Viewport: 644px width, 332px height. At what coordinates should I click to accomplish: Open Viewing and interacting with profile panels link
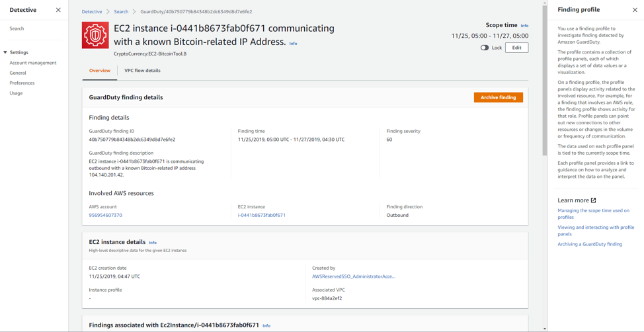[596, 231]
